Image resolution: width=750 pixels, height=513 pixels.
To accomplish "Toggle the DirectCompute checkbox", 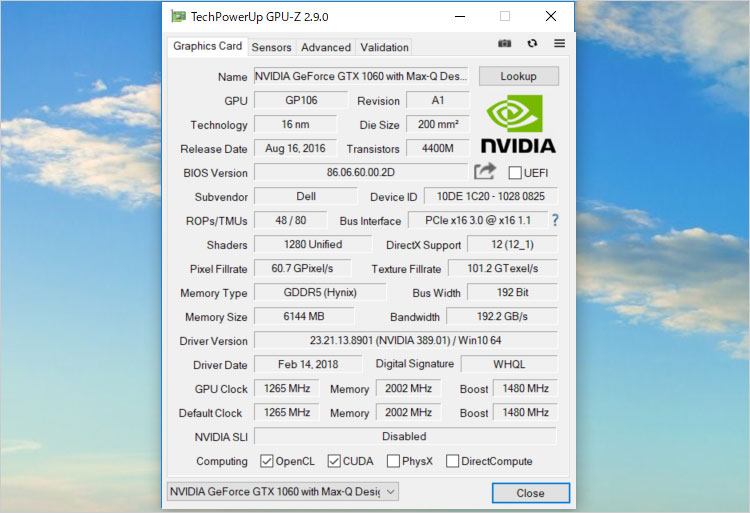I will point(452,461).
